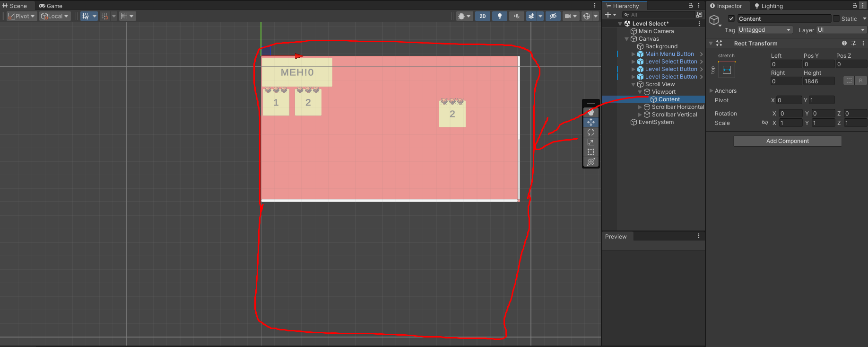Switch to the Game tab

coord(51,6)
